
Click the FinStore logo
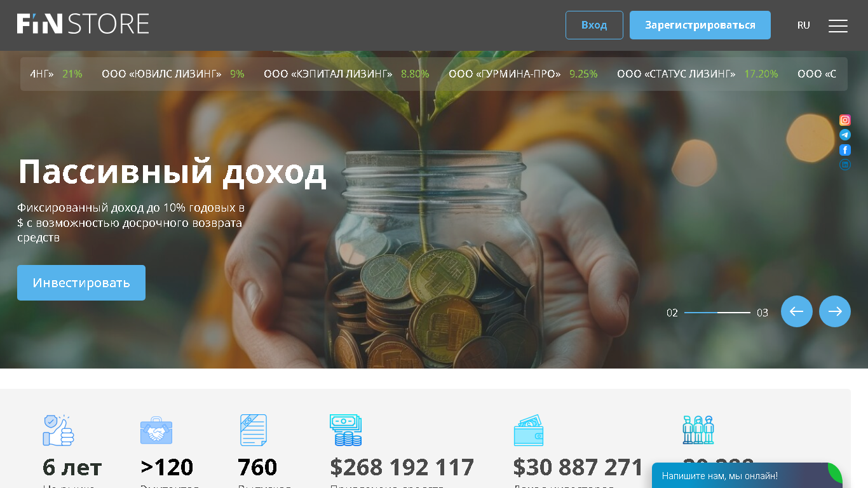point(83,24)
